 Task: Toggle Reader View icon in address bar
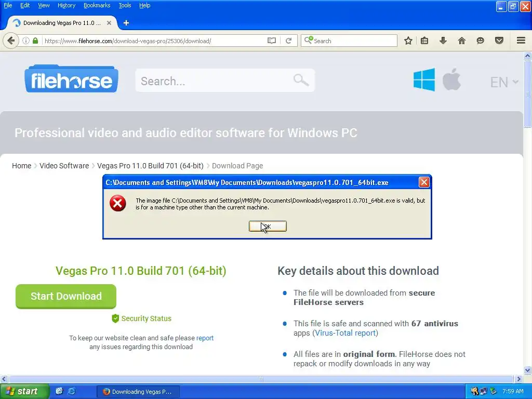271,41
